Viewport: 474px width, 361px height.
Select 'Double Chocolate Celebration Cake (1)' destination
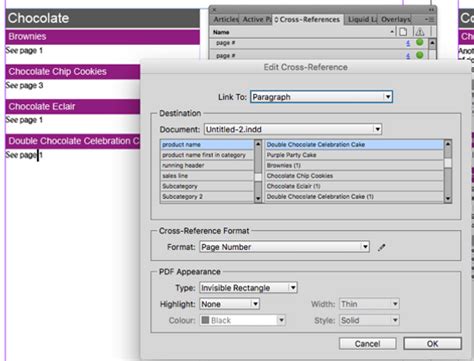(x=354, y=196)
